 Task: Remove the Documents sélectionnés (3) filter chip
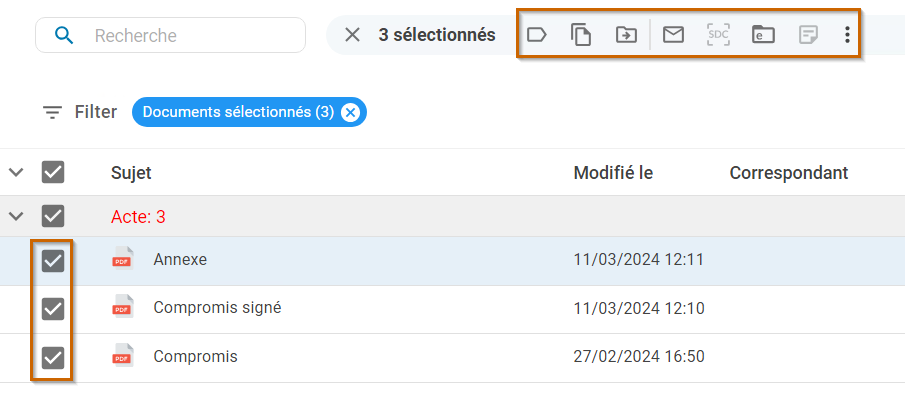coord(350,112)
